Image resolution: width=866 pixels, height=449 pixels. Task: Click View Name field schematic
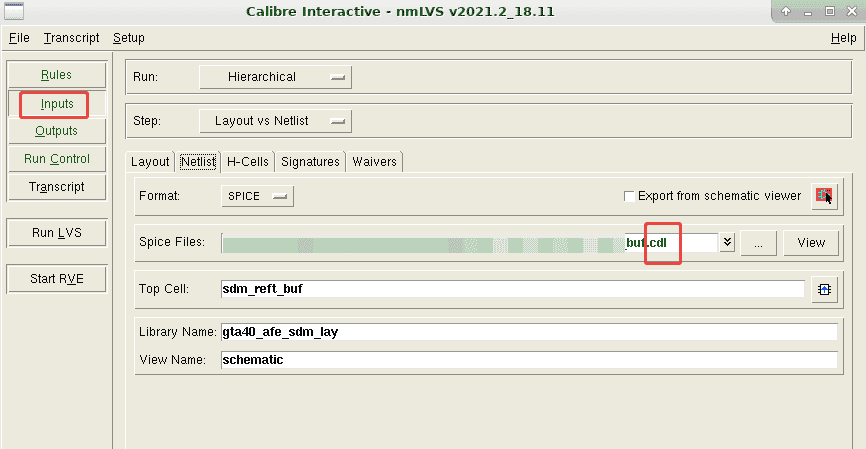click(x=529, y=360)
